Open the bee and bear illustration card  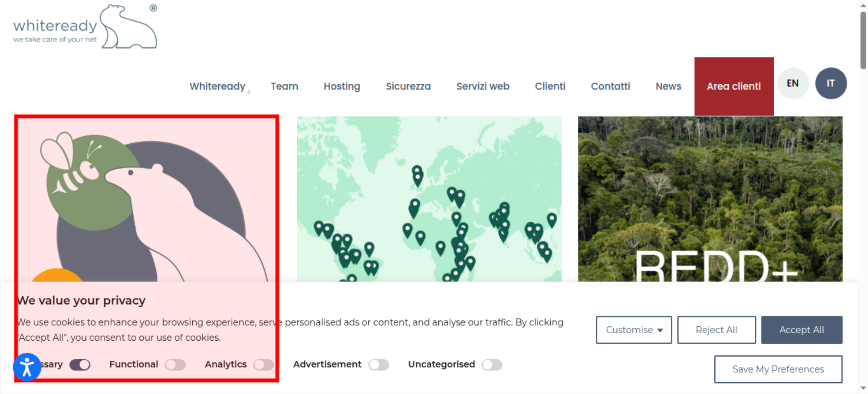click(147, 200)
